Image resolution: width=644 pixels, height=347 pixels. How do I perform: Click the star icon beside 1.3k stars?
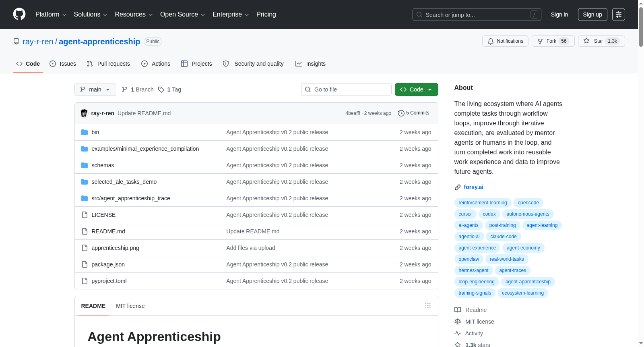[458, 345]
